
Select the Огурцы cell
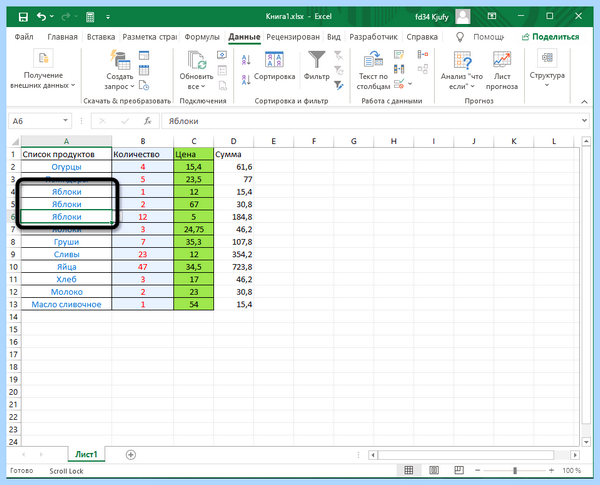(66, 167)
